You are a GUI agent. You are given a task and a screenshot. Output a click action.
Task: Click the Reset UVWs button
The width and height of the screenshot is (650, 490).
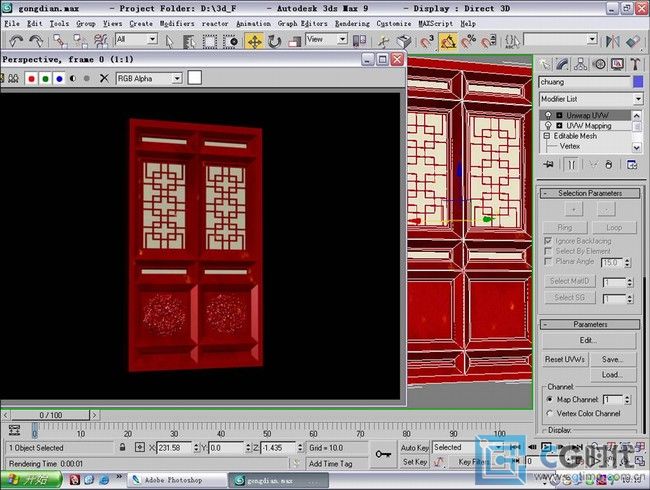[565, 359]
